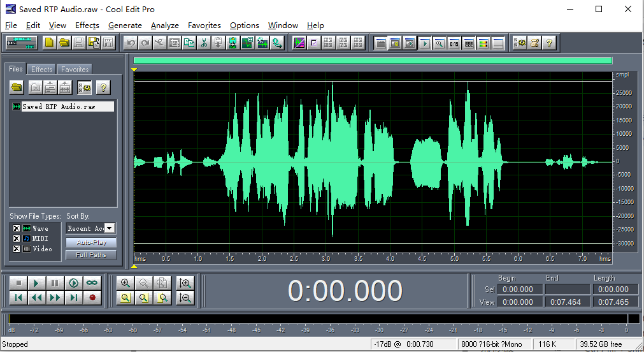
Task: Click the Stop button in transport
Action: (x=18, y=283)
